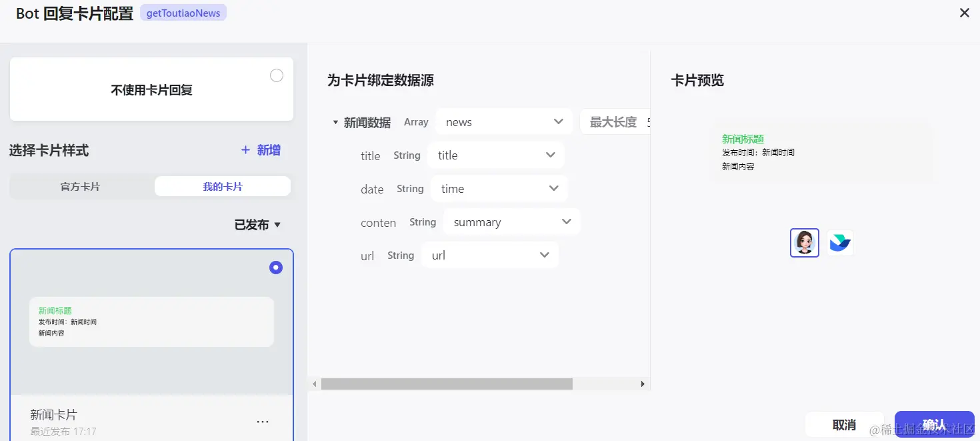Click the 最大长度 input field

(x=615, y=121)
